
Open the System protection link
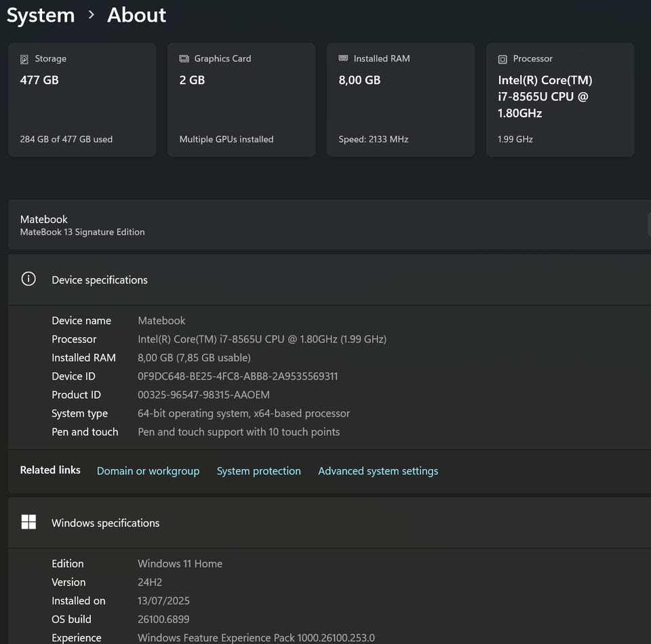tap(258, 471)
